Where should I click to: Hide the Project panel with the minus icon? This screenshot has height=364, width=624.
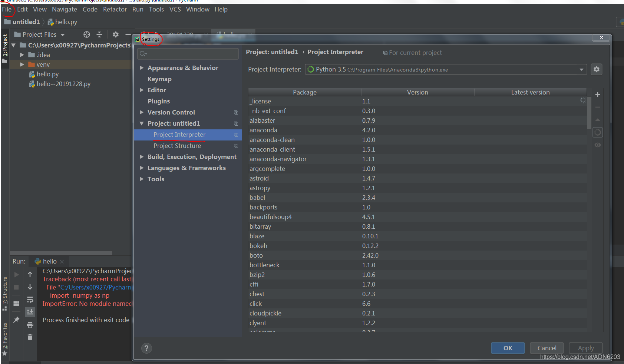pyautogui.click(x=128, y=34)
